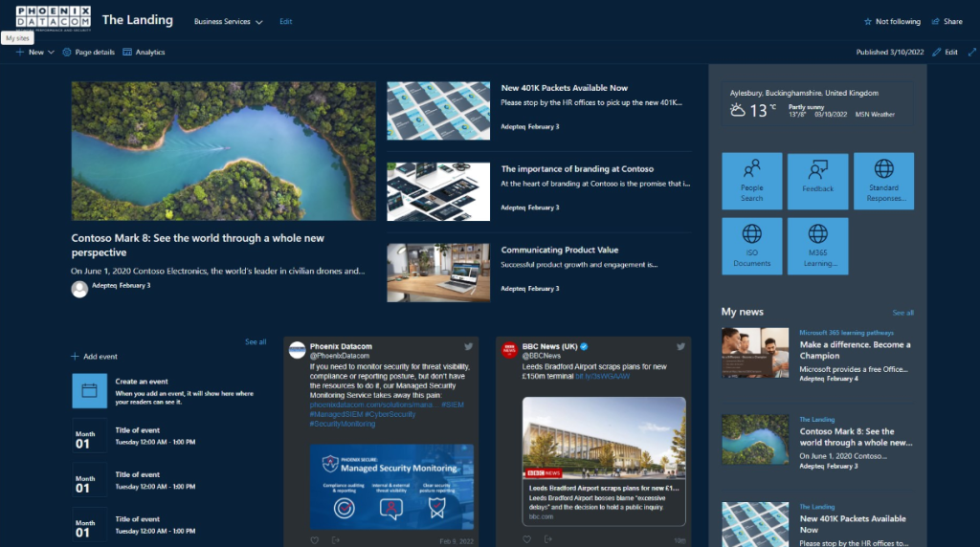The width and height of the screenshot is (980, 547).
Task: Click the plus icon next to New
Action: point(20,53)
